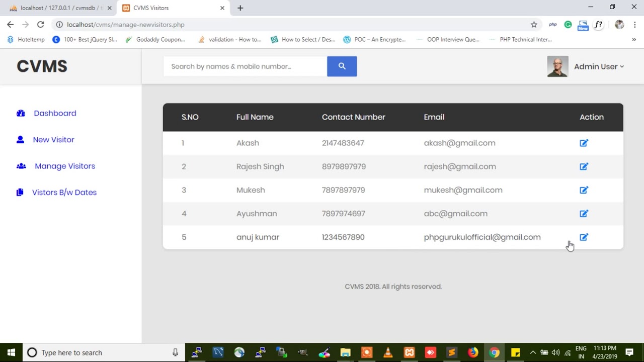Open taskbar clock showing 11:13 PM
The height and width of the screenshot is (362, 644).
pyautogui.click(x=605, y=352)
